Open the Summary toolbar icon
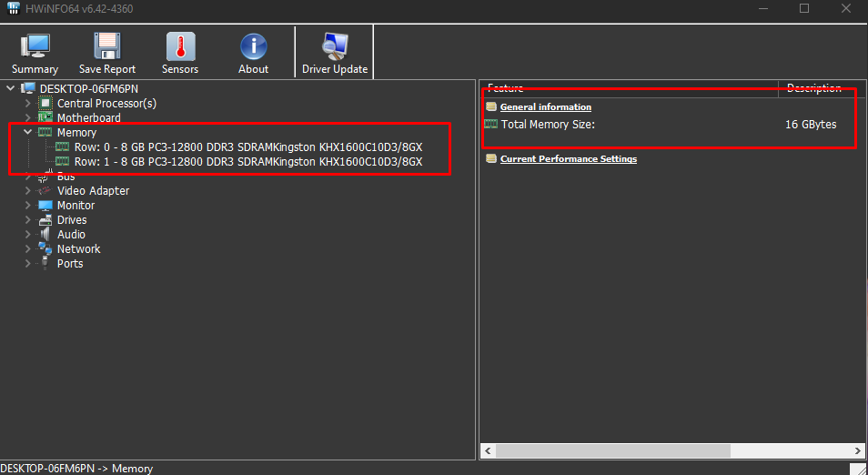The height and width of the screenshot is (475, 868). [35, 46]
